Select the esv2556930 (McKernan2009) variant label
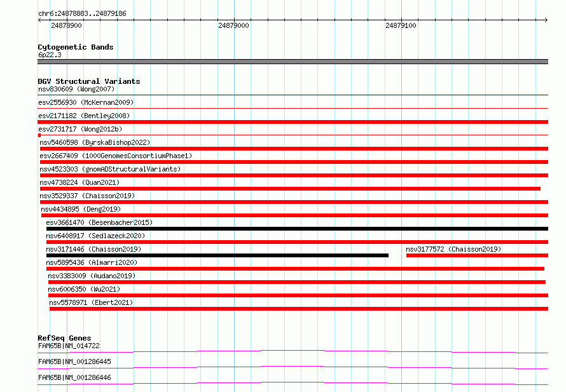This screenshot has width=566, height=392. tap(86, 102)
